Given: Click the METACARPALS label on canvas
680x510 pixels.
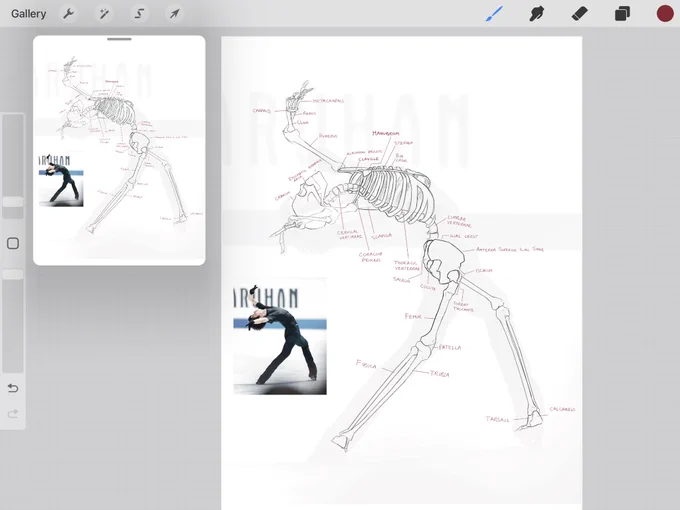Looking at the screenshot, I should click(x=328, y=101).
